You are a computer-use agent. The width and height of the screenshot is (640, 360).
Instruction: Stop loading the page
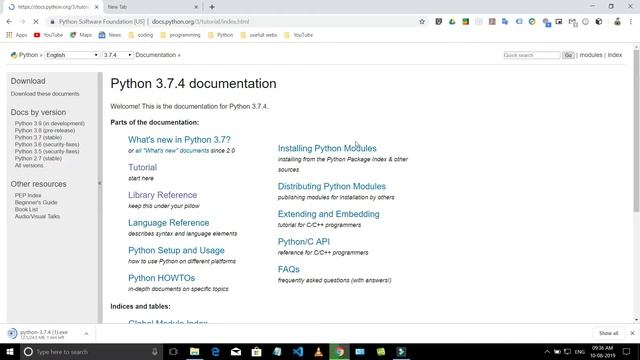(36, 22)
